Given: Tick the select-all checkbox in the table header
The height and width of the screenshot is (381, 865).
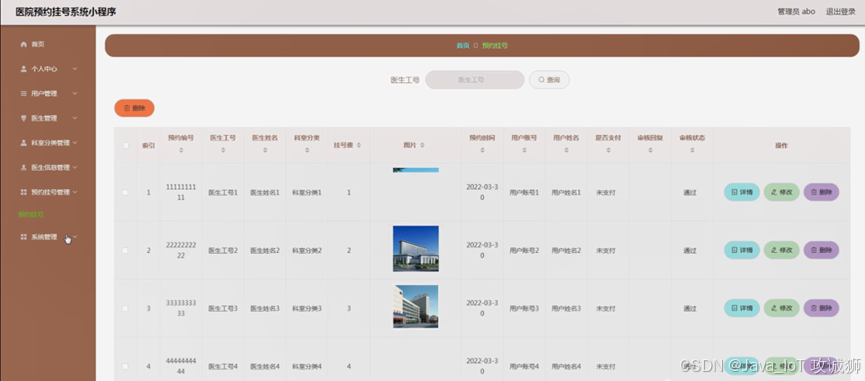Looking at the screenshot, I should 126,146.
